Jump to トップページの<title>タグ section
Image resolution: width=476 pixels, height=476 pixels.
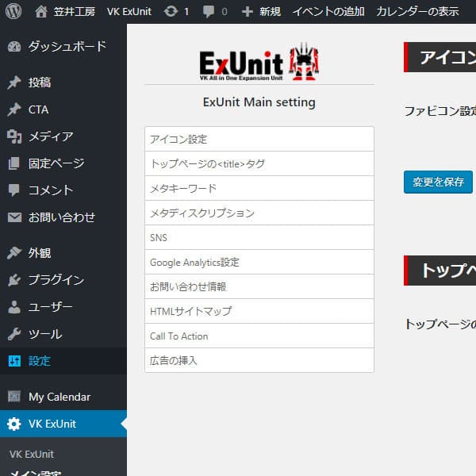(x=259, y=163)
